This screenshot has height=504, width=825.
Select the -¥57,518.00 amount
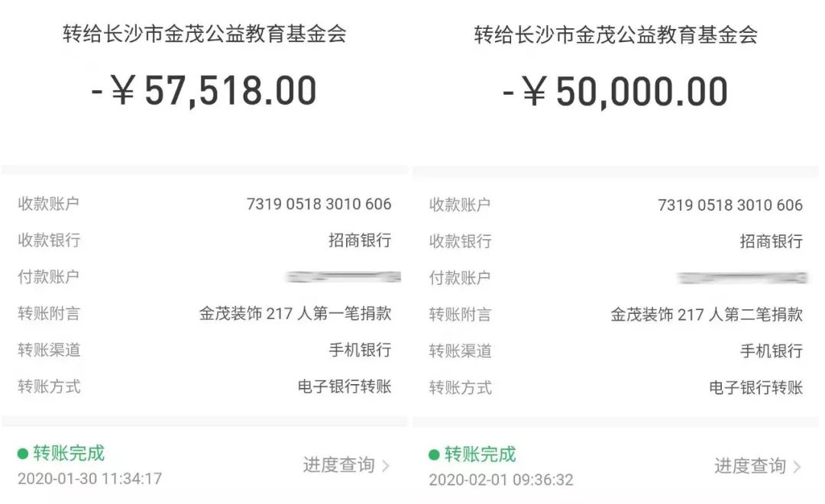[x=204, y=91]
